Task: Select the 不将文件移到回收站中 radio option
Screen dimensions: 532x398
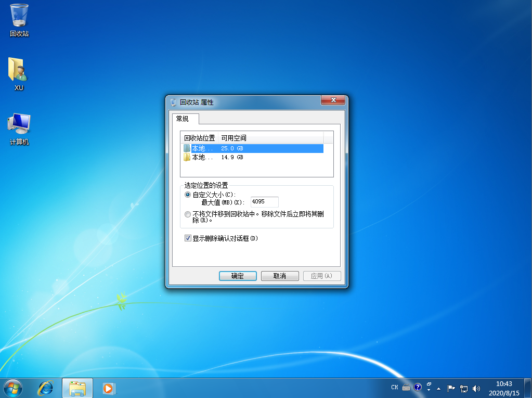Action: coord(187,214)
